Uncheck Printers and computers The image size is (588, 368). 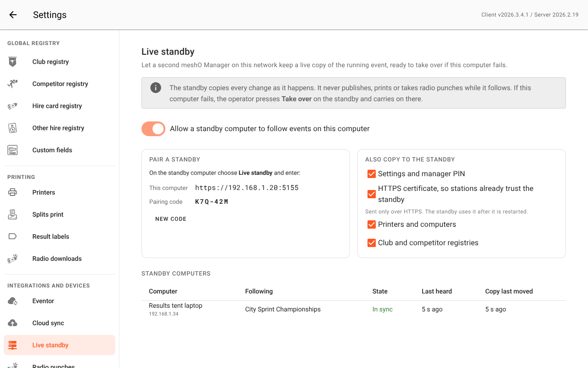click(x=372, y=224)
